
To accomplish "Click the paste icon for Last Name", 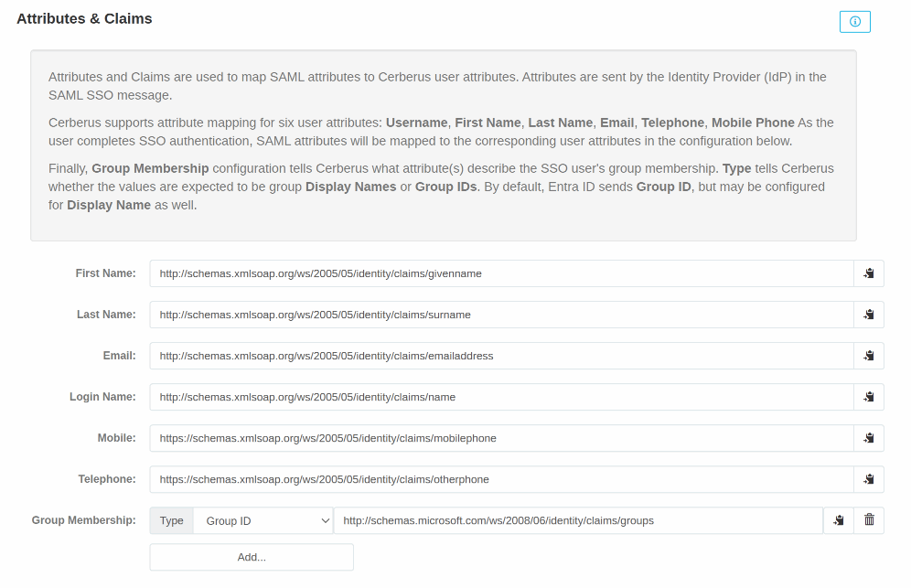I will click(869, 315).
